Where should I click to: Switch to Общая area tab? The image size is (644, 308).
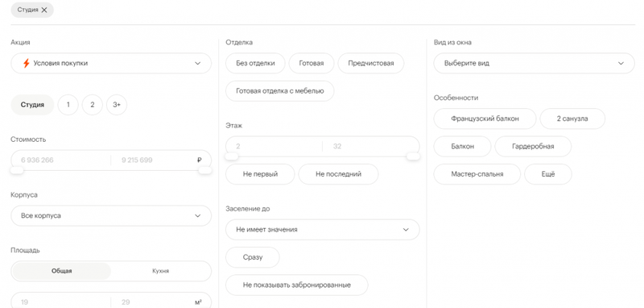point(62,271)
